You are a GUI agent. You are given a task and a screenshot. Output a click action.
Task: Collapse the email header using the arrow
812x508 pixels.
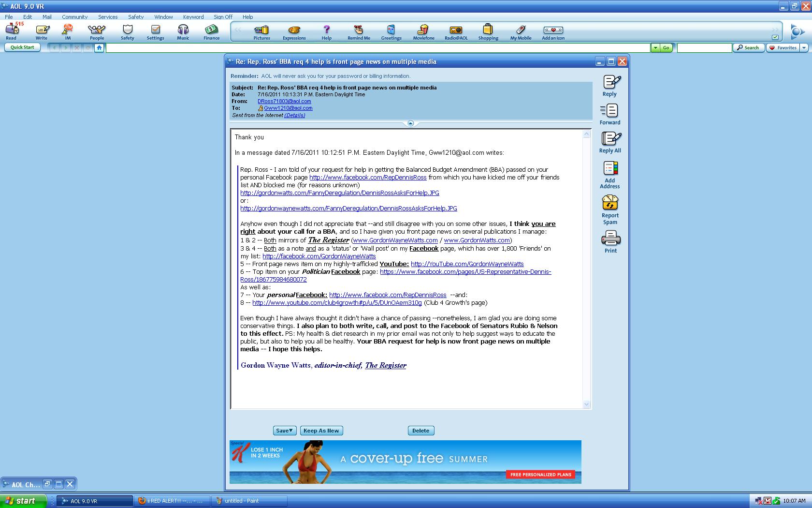tap(410, 123)
